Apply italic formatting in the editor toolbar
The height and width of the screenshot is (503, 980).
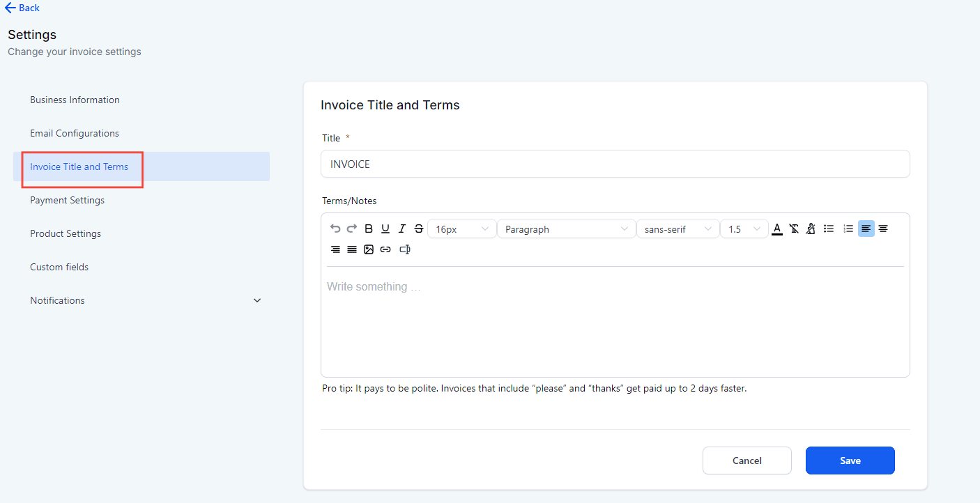coord(402,228)
